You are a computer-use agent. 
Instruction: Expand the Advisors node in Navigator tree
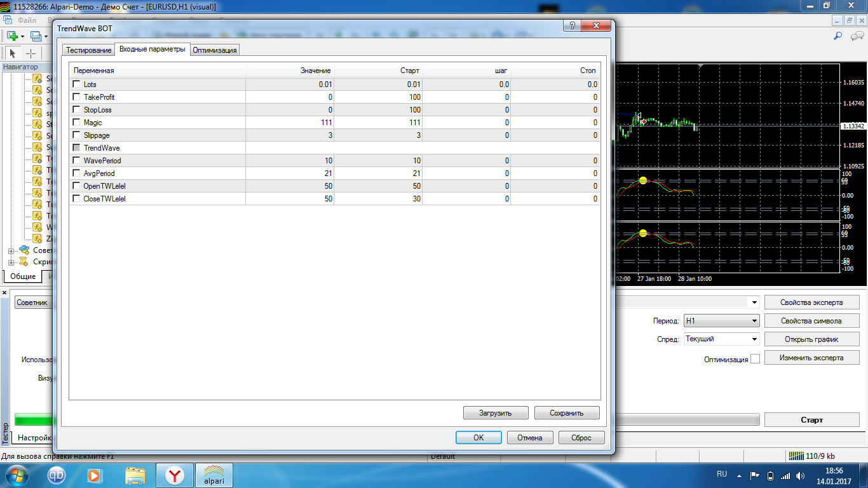click(x=11, y=251)
